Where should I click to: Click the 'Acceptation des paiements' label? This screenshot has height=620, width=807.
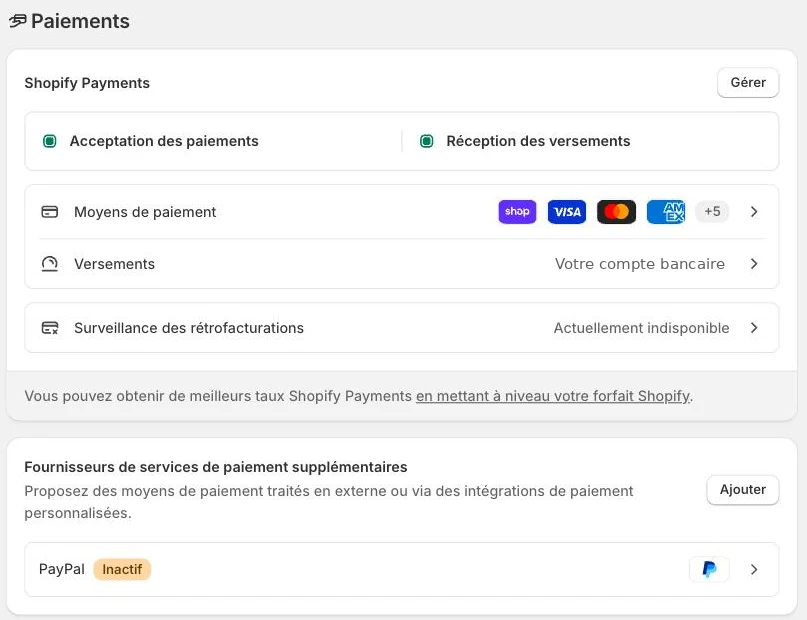(x=164, y=141)
